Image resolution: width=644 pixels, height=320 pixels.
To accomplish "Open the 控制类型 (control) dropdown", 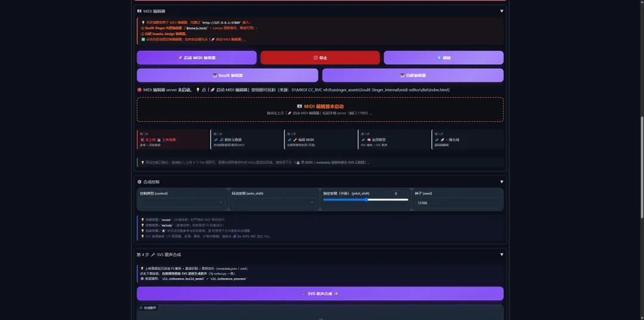I will coord(182,202).
